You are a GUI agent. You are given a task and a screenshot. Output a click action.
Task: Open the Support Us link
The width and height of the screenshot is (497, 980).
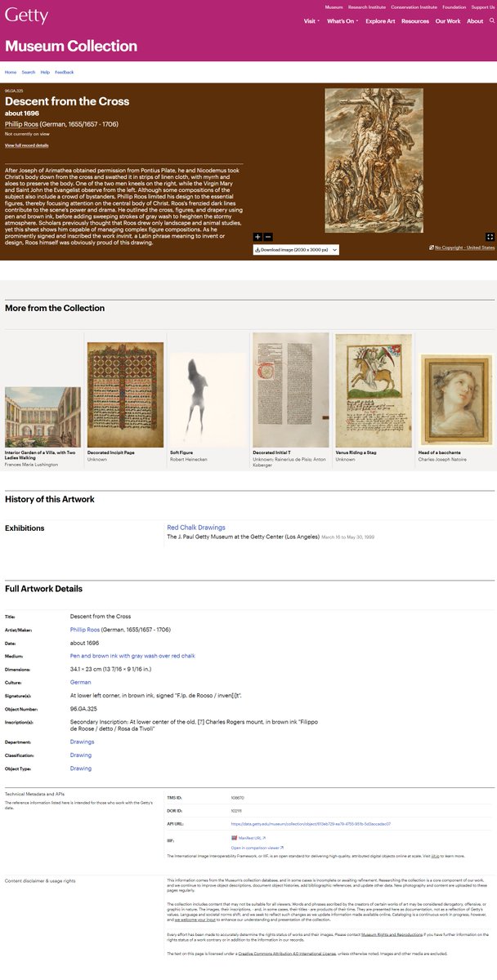483,7
